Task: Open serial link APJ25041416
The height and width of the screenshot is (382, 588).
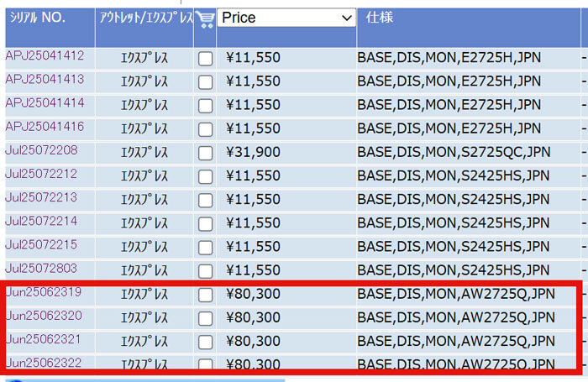Action: (x=45, y=126)
